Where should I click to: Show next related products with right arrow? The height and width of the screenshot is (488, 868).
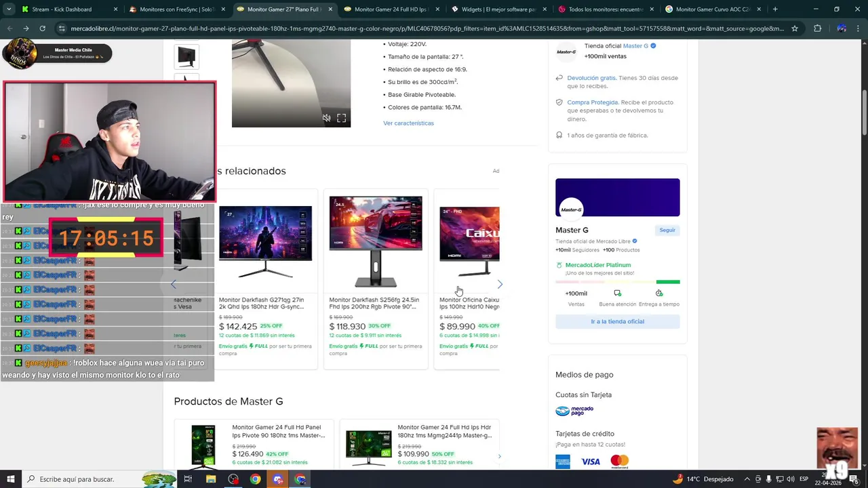pyautogui.click(x=500, y=284)
